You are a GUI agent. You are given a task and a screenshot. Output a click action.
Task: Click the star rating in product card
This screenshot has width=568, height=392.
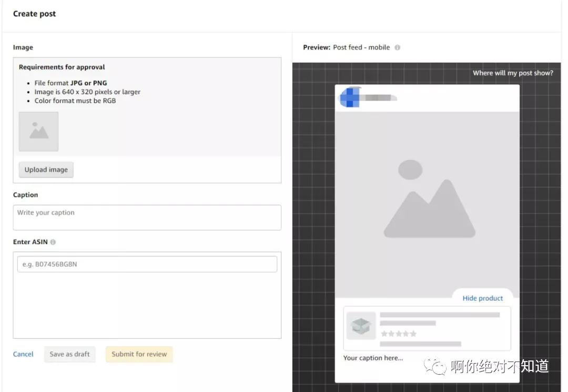398,334
